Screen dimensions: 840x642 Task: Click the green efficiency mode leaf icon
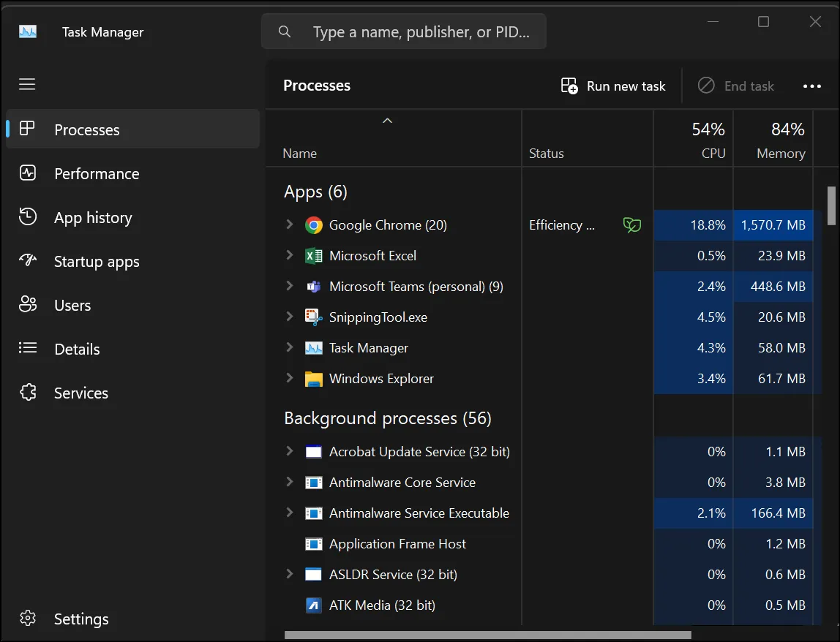click(x=632, y=225)
